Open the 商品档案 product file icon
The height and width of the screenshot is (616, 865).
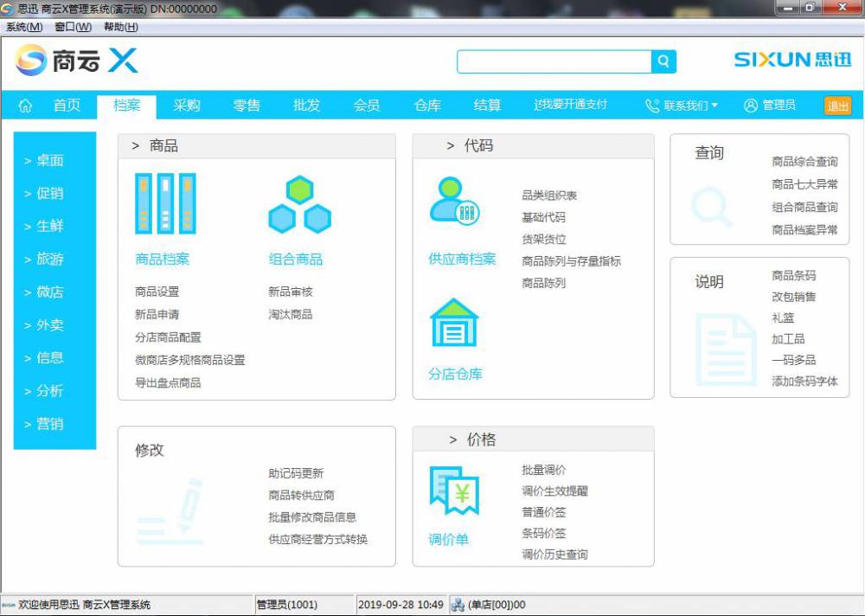pyautogui.click(x=165, y=203)
